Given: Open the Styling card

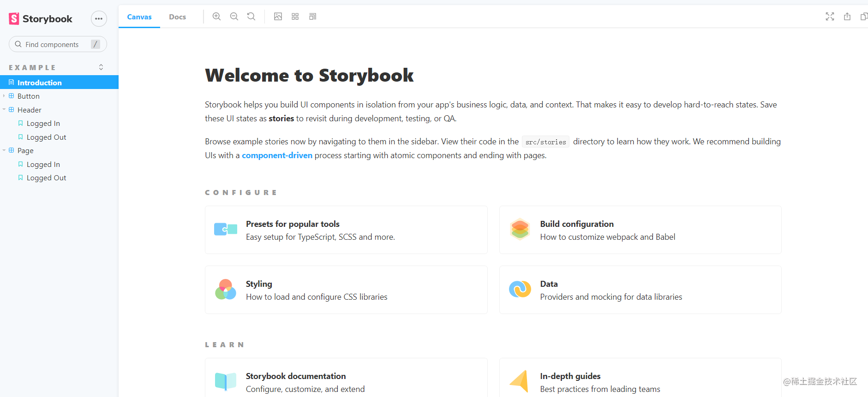Looking at the screenshot, I should (346, 290).
